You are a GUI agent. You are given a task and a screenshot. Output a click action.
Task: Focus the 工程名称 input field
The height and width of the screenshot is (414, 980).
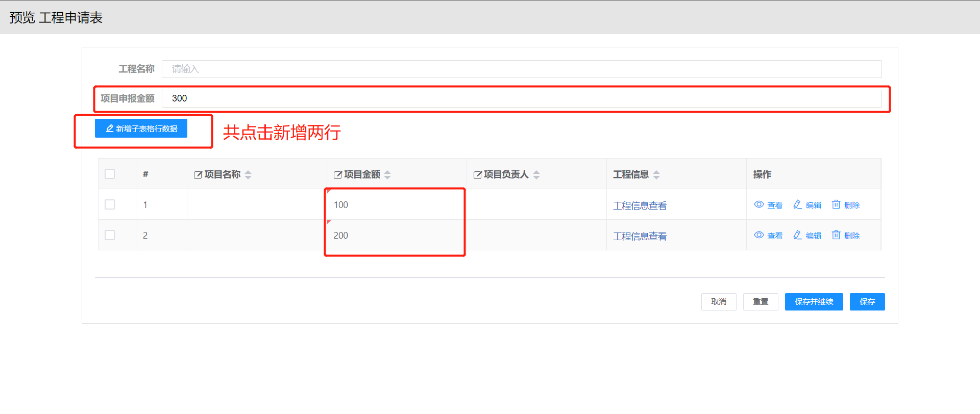(521, 69)
